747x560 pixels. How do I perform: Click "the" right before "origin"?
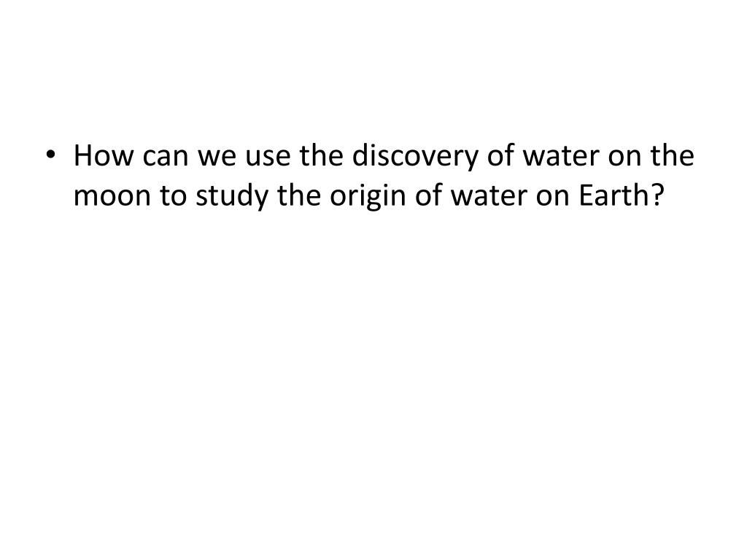(x=299, y=194)
